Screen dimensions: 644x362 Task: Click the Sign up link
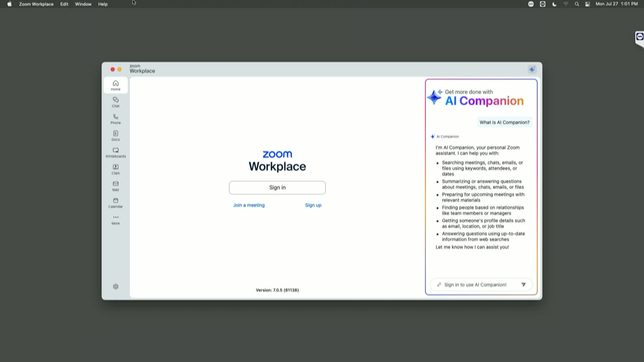point(313,205)
